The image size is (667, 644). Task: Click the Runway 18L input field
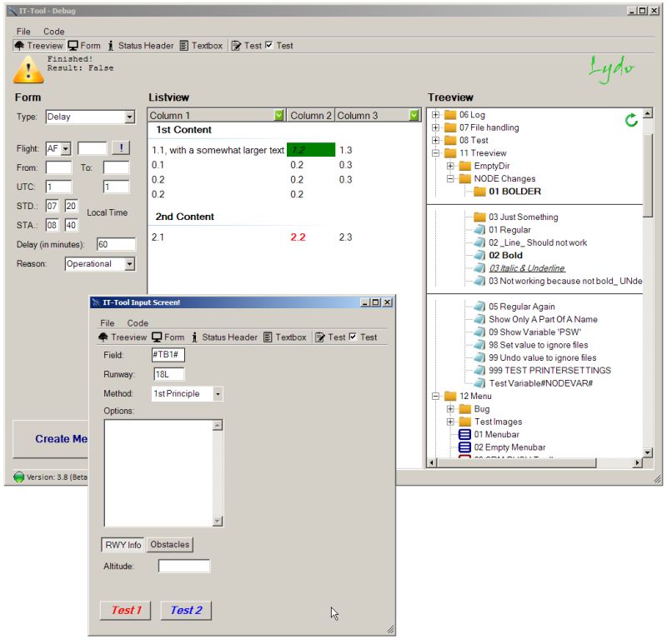tap(169, 375)
